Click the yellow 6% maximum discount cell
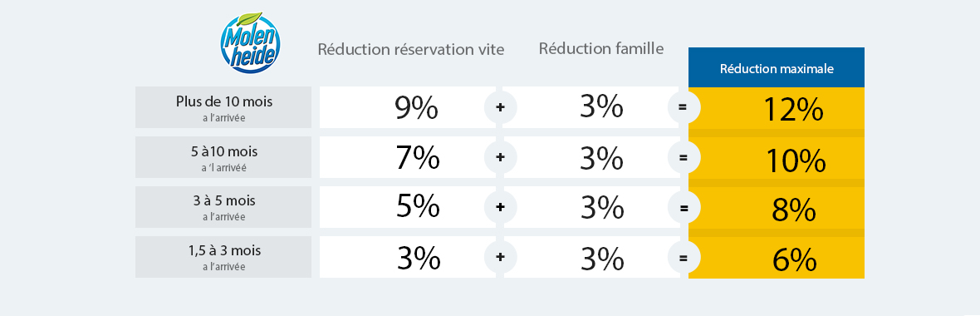Image resolution: width=980 pixels, height=316 pixels. point(777,258)
